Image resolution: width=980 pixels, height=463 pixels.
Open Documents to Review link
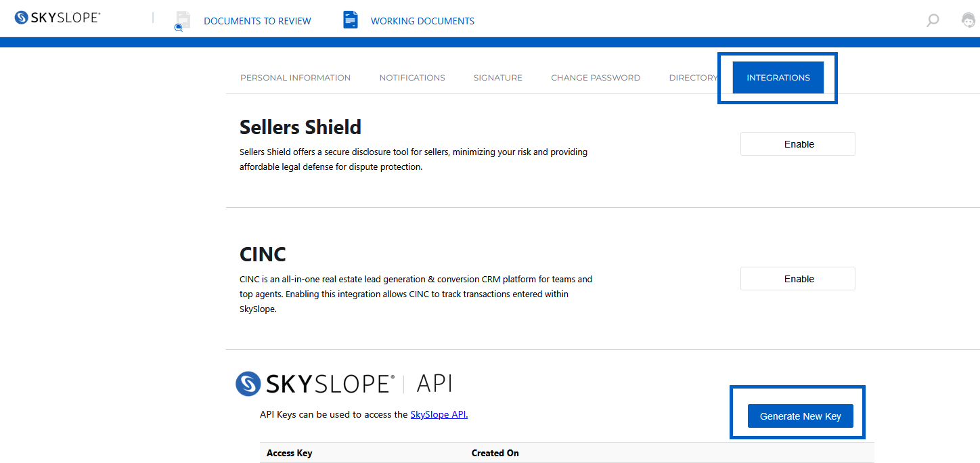pyautogui.click(x=257, y=21)
